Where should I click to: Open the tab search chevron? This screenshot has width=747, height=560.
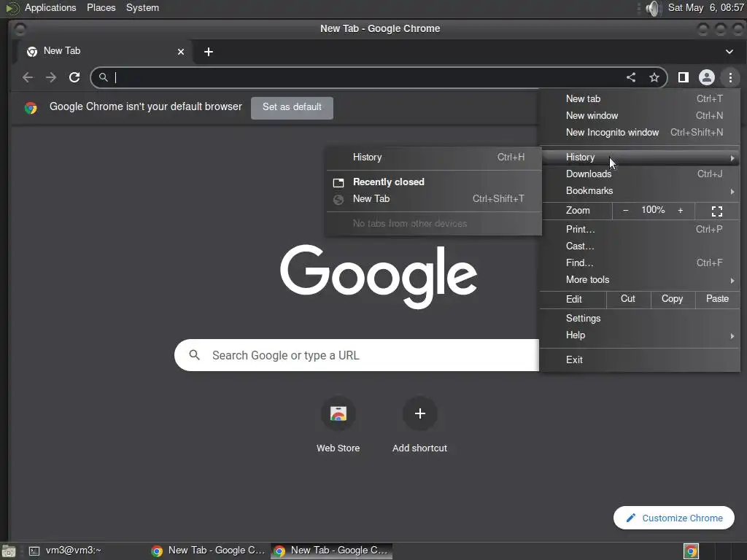729,52
